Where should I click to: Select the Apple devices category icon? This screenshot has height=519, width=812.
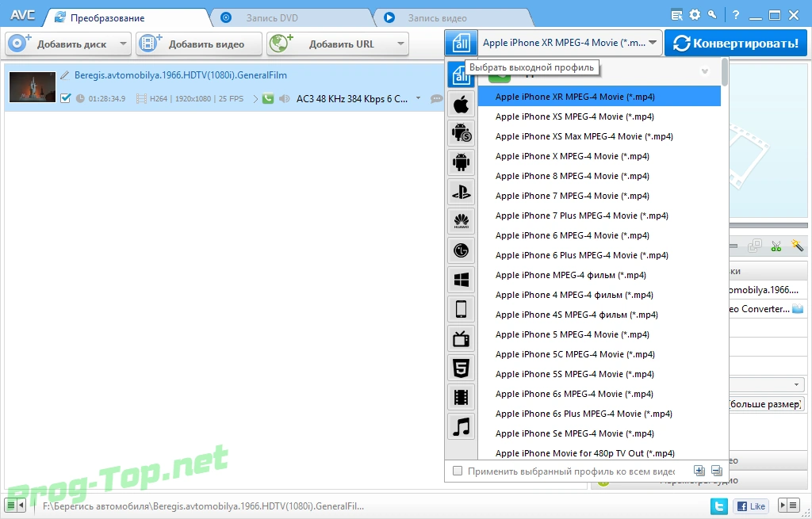(x=461, y=105)
